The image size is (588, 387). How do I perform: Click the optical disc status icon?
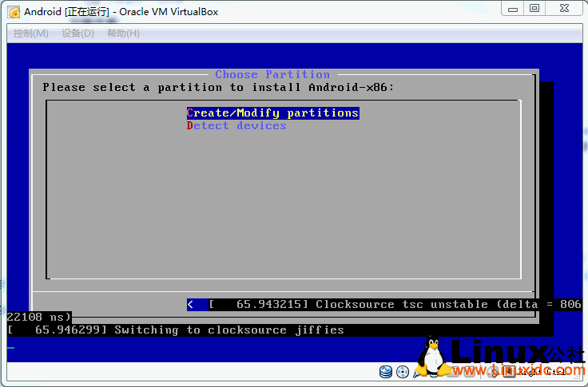click(x=402, y=372)
